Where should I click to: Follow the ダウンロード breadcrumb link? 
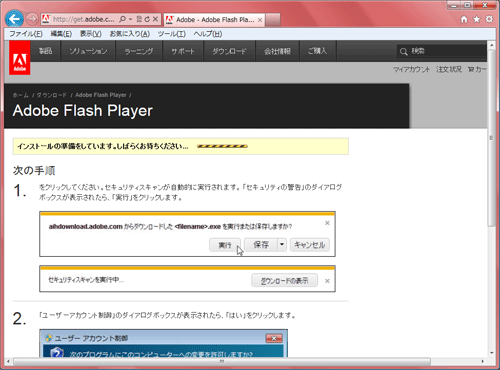pos(52,95)
